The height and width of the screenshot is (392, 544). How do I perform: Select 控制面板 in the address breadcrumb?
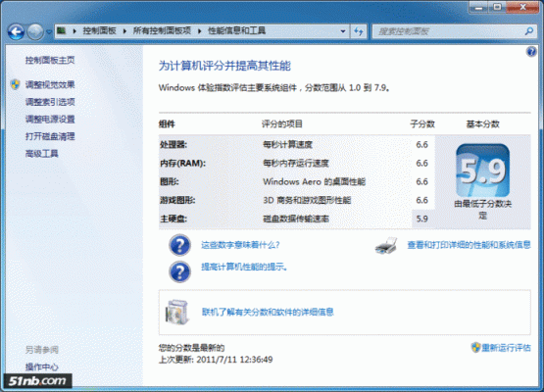tap(99, 31)
